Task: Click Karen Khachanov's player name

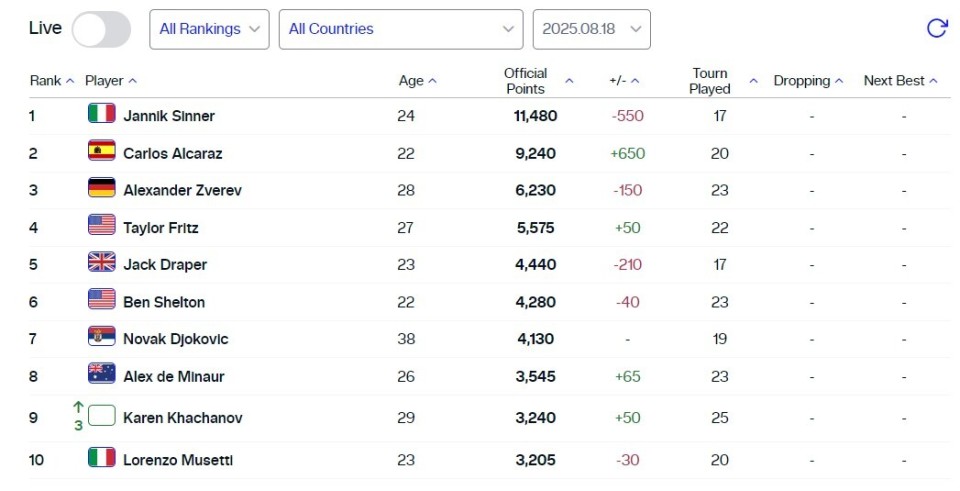Action: tap(182, 417)
